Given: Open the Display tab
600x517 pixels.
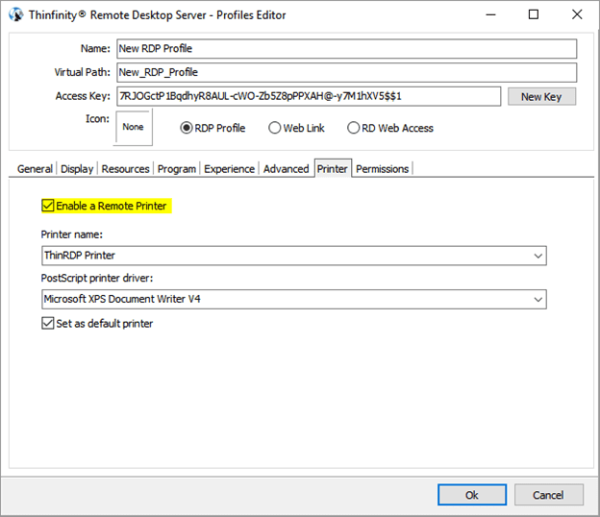Looking at the screenshot, I should pyautogui.click(x=77, y=169).
